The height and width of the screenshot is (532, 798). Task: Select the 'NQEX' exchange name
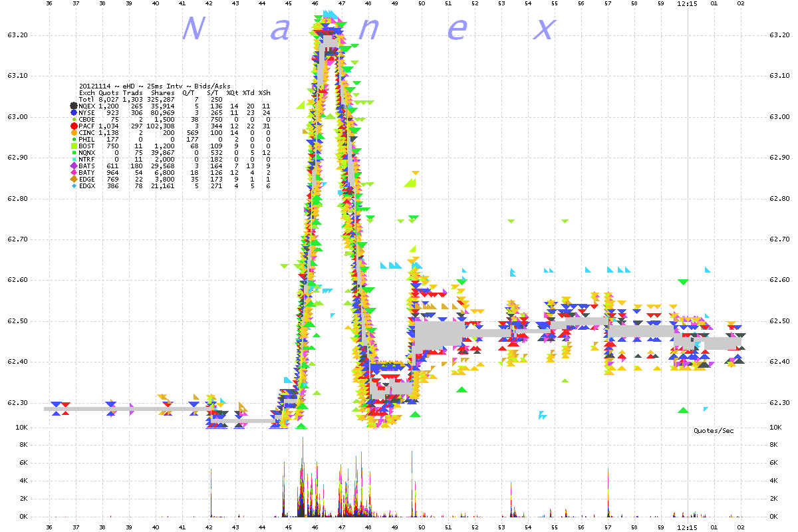87,106
